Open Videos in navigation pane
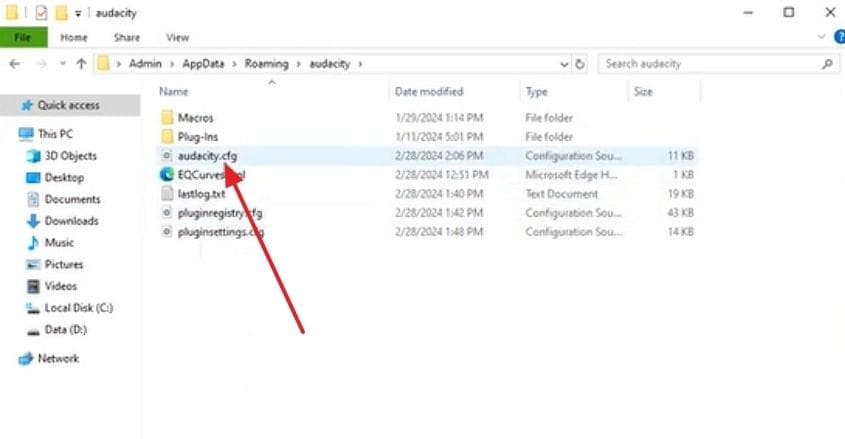The height and width of the screenshot is (439, 845). pos(61,286)
